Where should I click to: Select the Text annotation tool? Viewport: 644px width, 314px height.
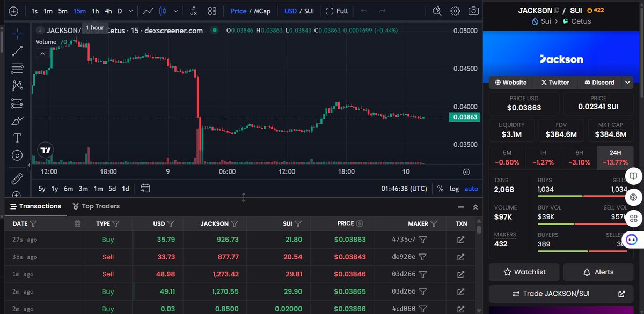(17, 138)
